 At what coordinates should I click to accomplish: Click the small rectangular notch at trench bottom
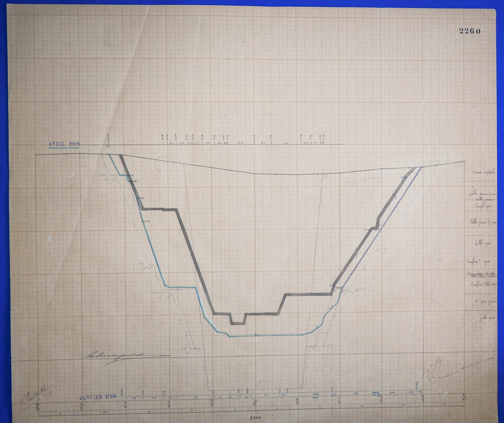point(238,320)
